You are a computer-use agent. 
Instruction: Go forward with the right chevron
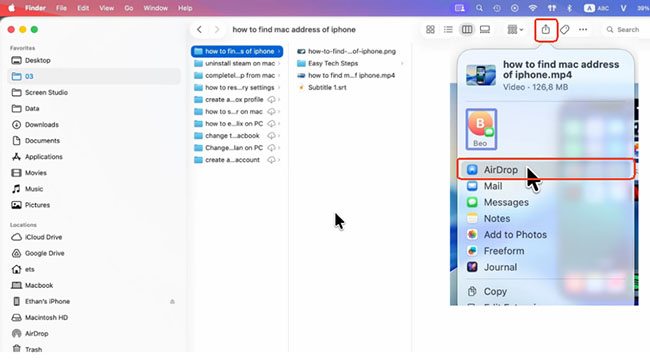click(217, 29)
